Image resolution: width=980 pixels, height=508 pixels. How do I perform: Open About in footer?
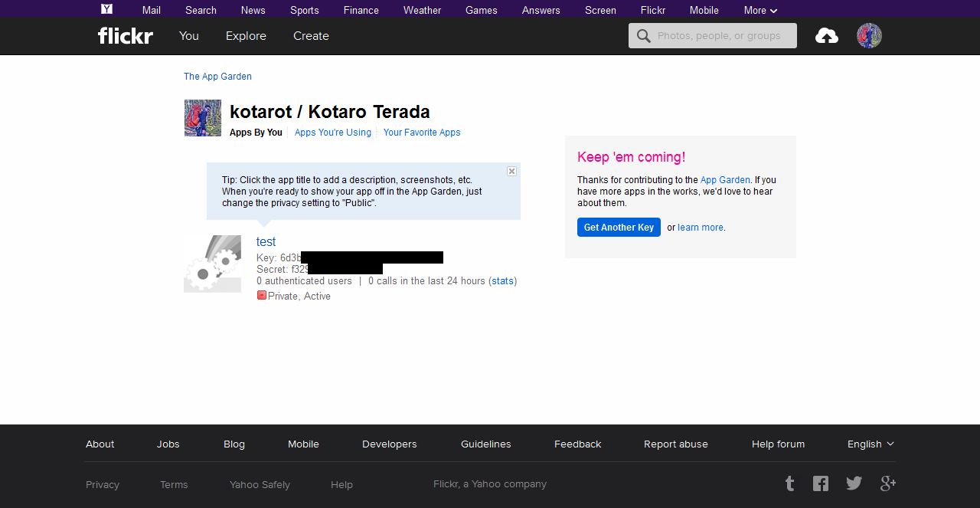(x=100, y=444)
